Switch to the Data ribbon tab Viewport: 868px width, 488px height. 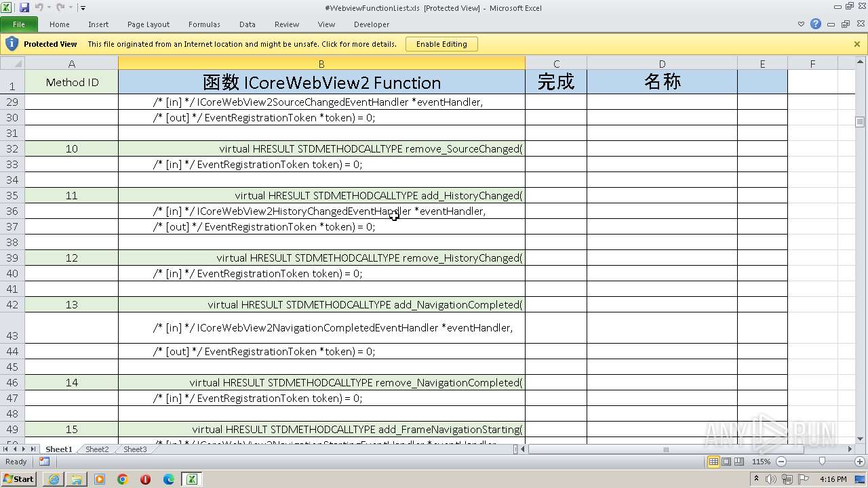click(248, 24)
